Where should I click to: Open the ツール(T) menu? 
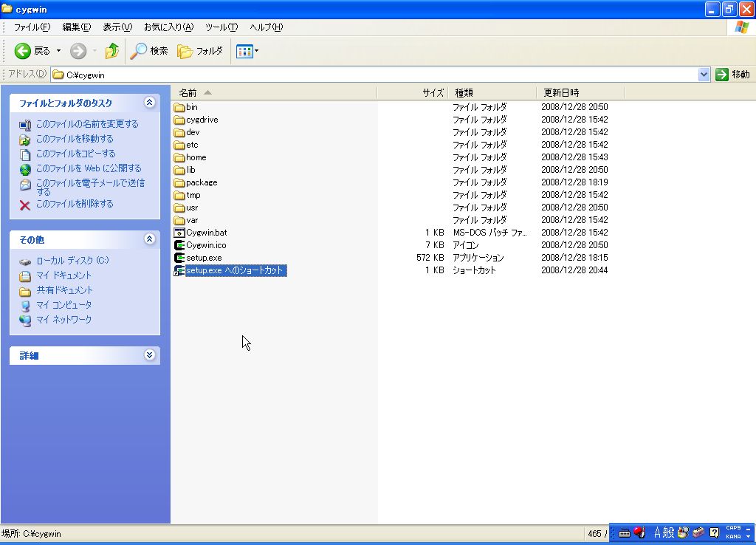[221, 27]
